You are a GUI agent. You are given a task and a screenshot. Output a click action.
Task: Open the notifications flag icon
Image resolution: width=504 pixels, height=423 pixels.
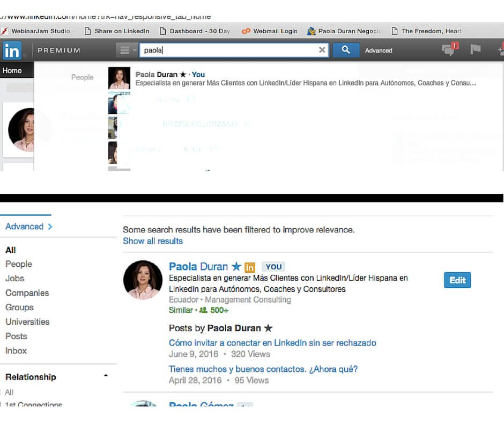[x=475, y=49]
